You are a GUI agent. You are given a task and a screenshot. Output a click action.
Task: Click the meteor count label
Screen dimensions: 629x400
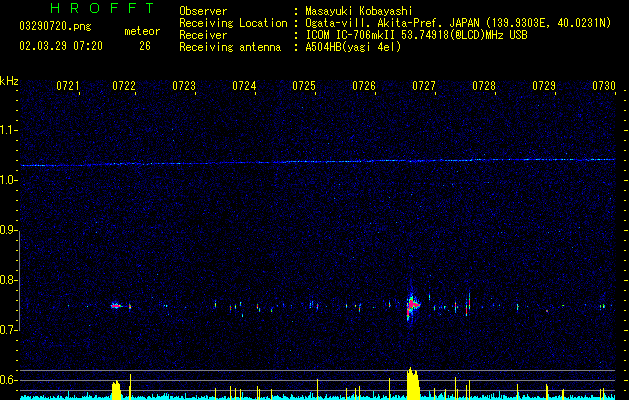(x=142, y=31)
